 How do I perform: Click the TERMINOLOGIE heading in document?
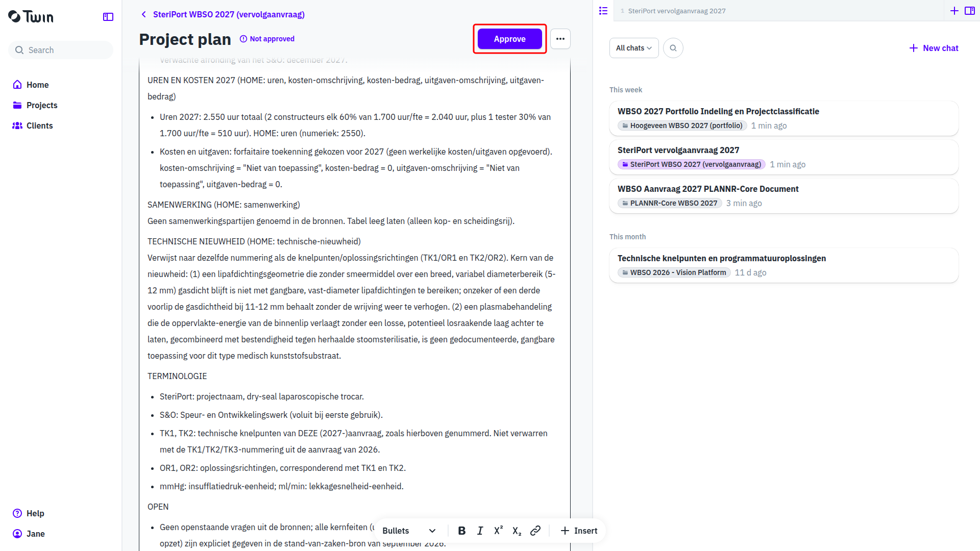point(177,376)
